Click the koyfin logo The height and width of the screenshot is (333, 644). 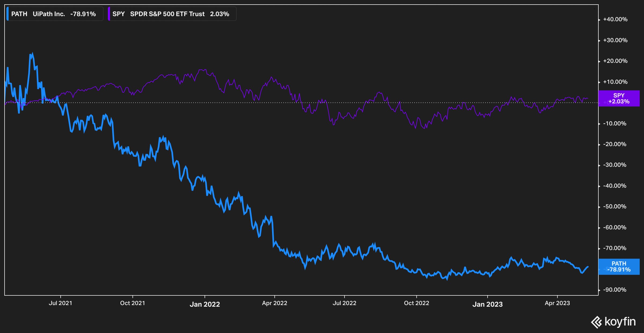tap(613, 322)
